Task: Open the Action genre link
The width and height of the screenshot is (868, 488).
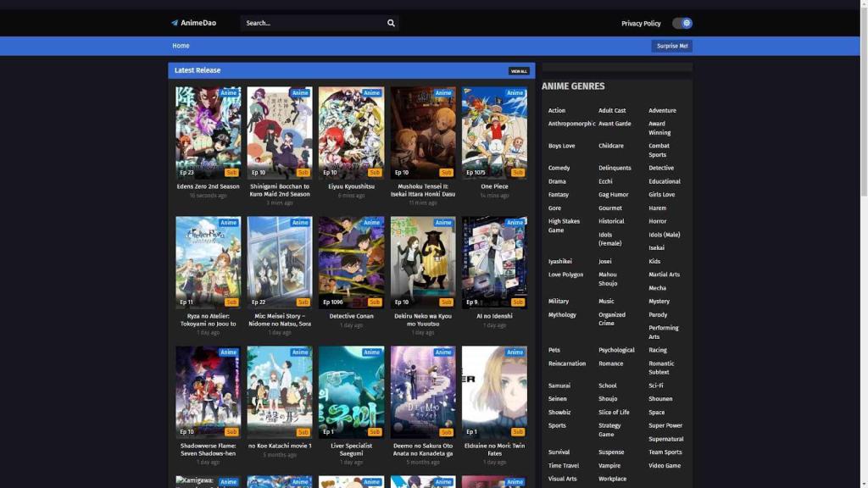Action: click(x=556, y=110)
